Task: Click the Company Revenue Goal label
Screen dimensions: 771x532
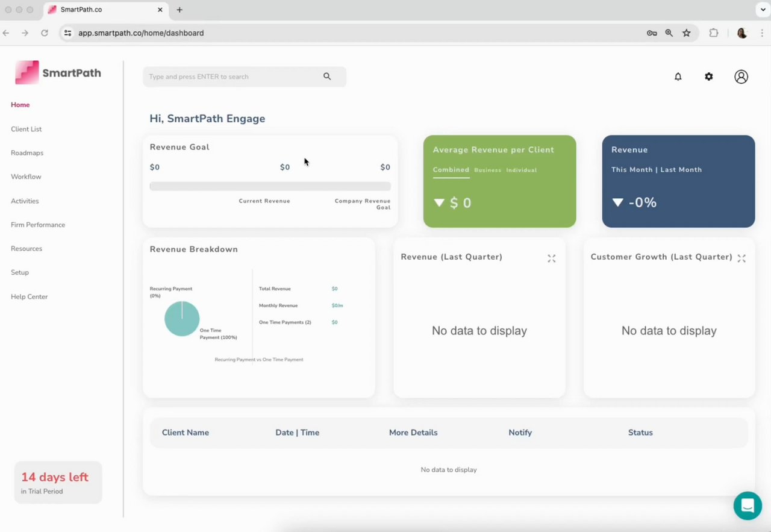Action: [363, 204]
